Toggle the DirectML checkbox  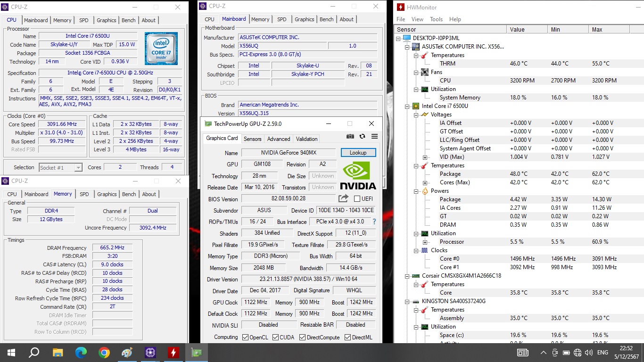pos(347,337)
